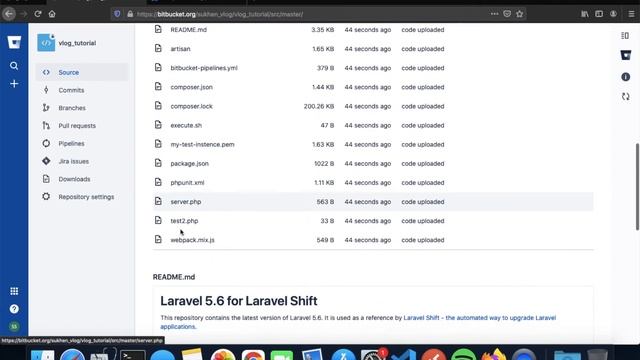640x360 pixels.
Task: Open execute.sh file
Action: tap(186, 125)
